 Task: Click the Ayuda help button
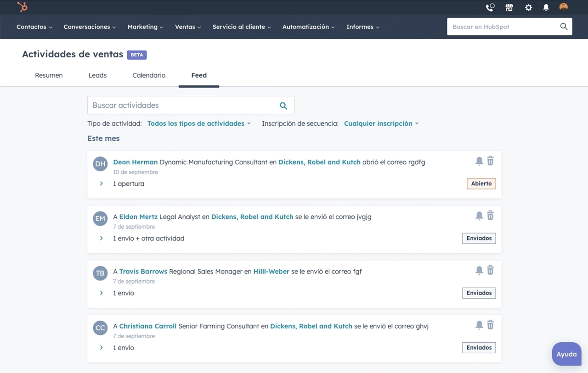566,354
